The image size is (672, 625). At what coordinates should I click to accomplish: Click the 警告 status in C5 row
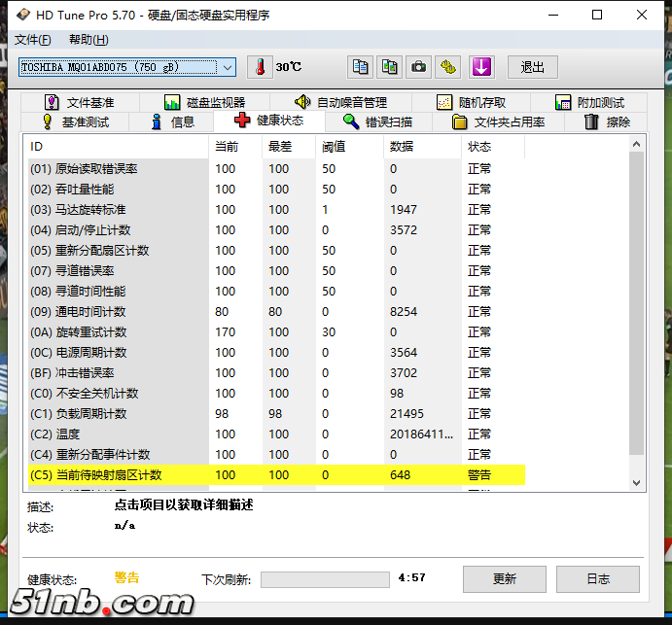point(479,475)
